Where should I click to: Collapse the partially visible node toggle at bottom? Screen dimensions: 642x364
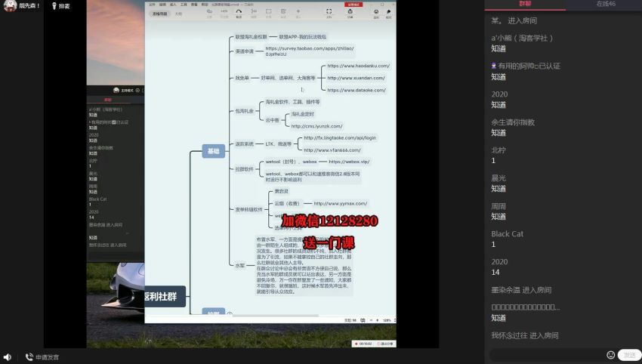230,314
